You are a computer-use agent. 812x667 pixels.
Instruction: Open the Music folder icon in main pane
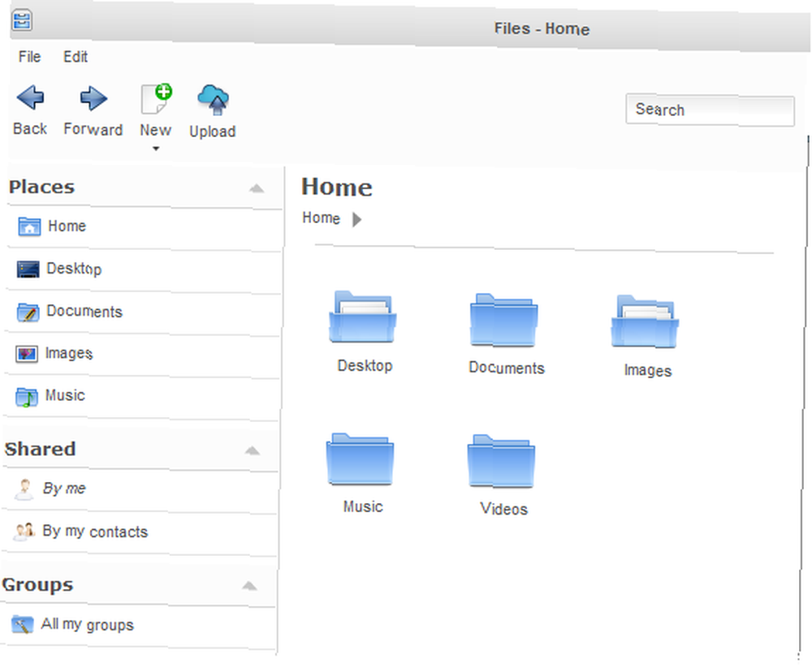tap(361, 459)
